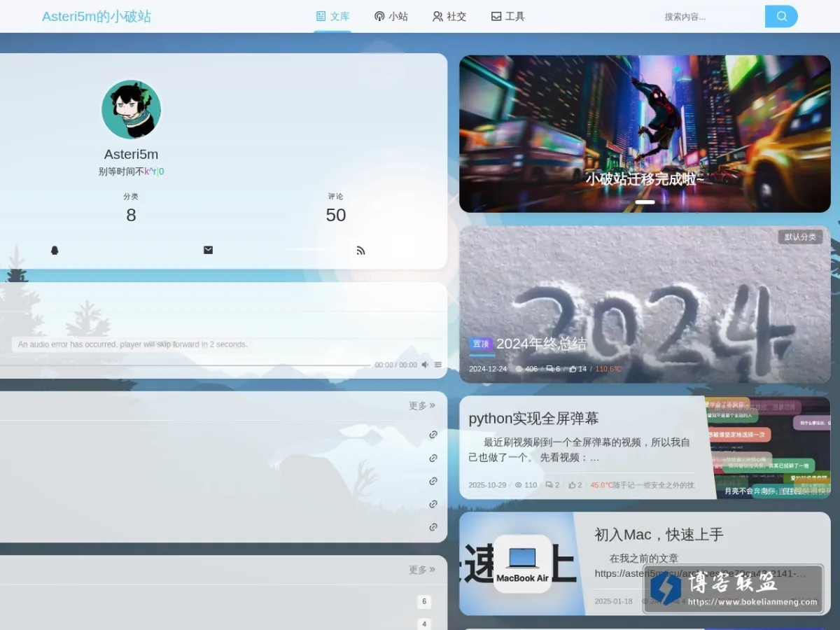This screenshot has height=630, width=840.
Task: Open the email envelope icon
Action: click(208, 250)
